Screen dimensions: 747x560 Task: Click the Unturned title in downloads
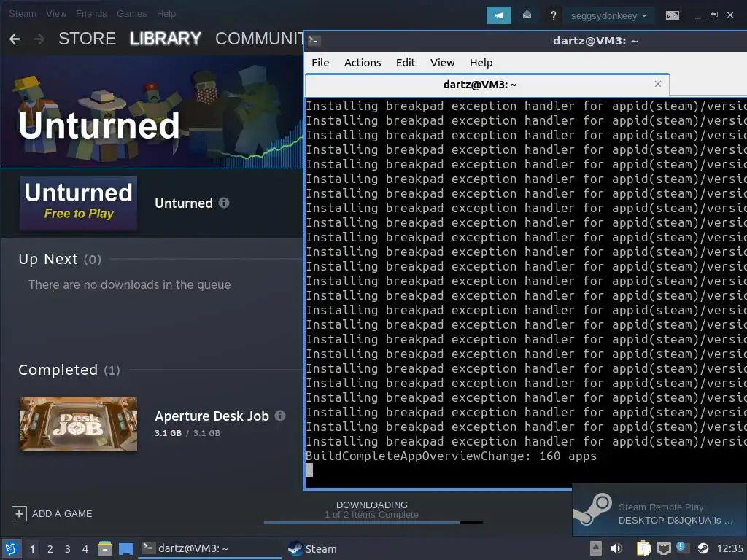coord(184,203)
